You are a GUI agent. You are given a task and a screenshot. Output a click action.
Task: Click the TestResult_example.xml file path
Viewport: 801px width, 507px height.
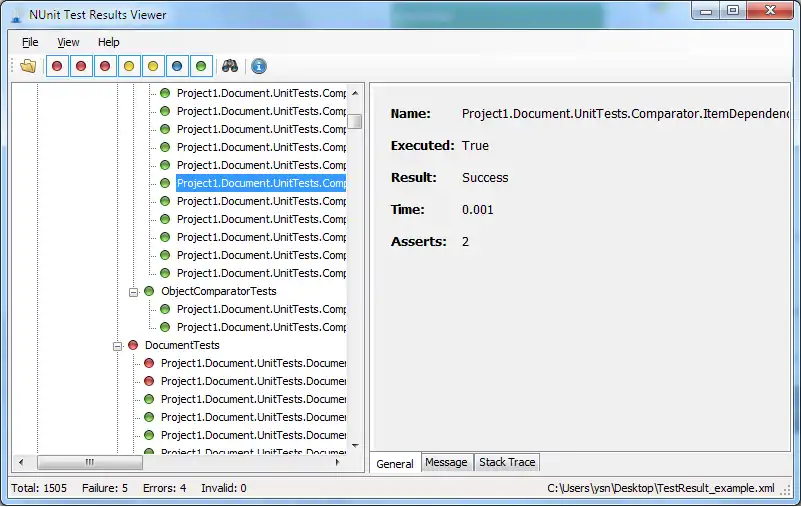(661, 488)
